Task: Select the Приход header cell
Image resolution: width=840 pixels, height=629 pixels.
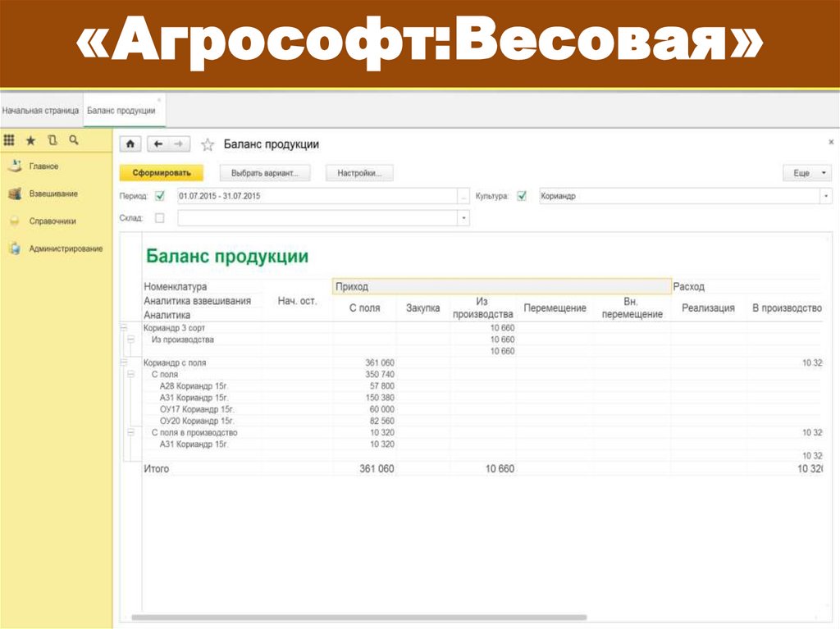Action: 502,287
